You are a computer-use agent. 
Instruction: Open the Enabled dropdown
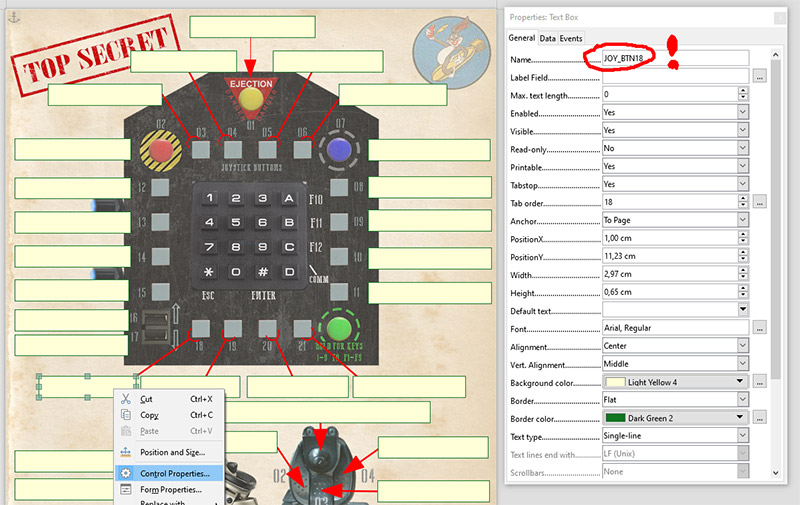tap(742, 112)
